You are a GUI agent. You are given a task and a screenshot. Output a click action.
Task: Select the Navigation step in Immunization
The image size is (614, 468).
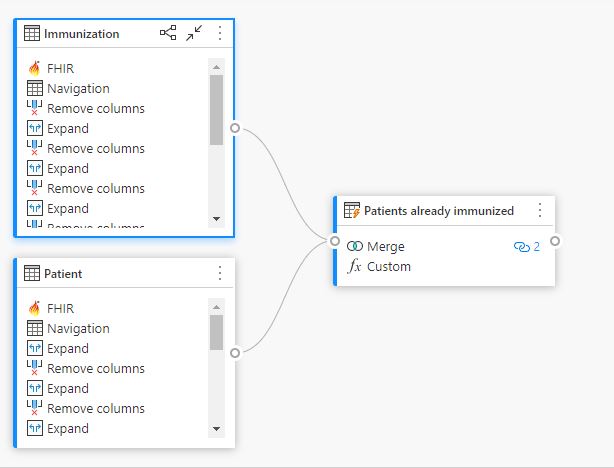[x=78, y=88]
